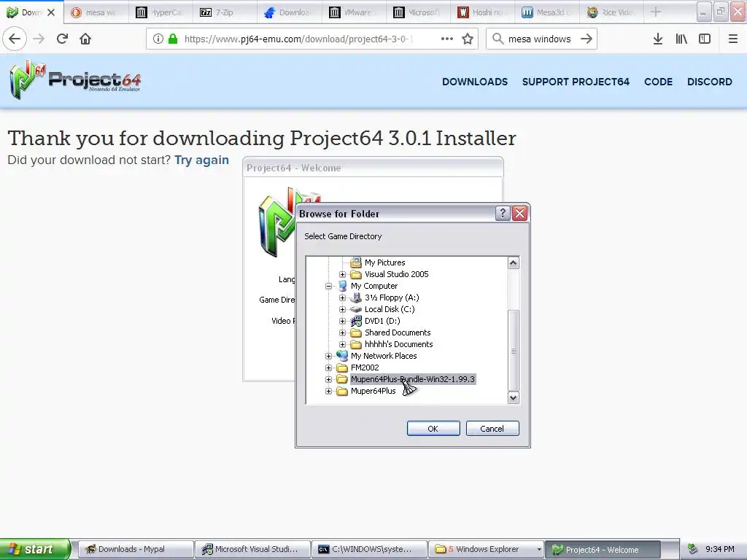The image size is (747, 560).
Task: Select the FM2002 folder row
Action: 365,367
